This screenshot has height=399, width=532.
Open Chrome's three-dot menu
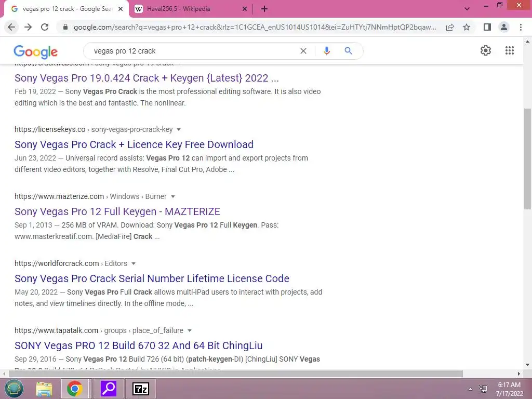(521, 27)
